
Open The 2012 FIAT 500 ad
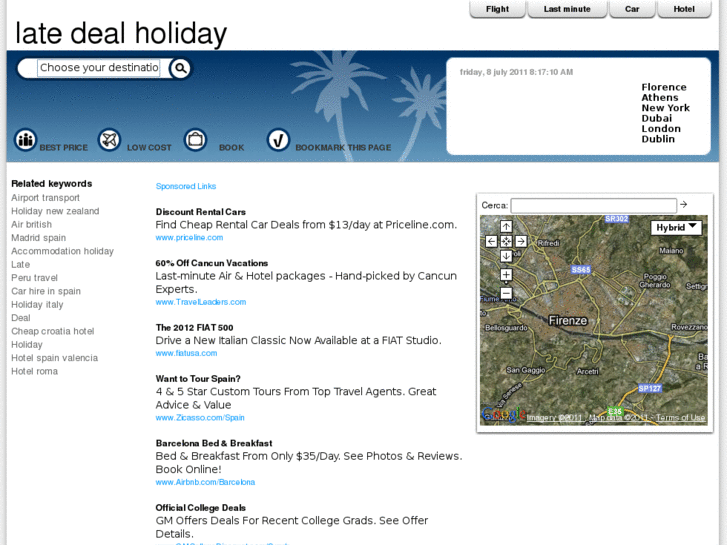[x=195, y=327]
